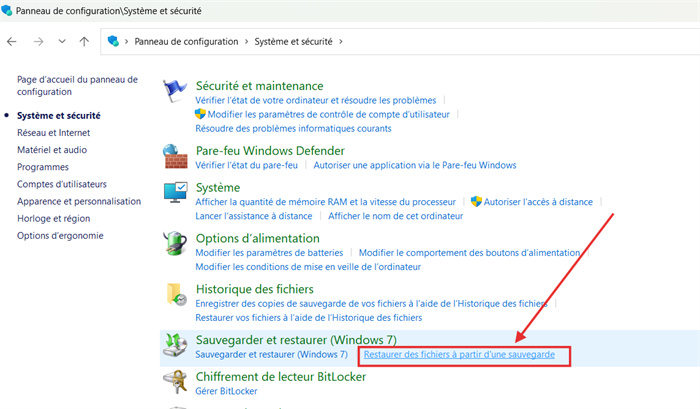Click Gérer BitLocker link
Image resolution: width=700 pixels, height=409 pixels.
point(226,391)
